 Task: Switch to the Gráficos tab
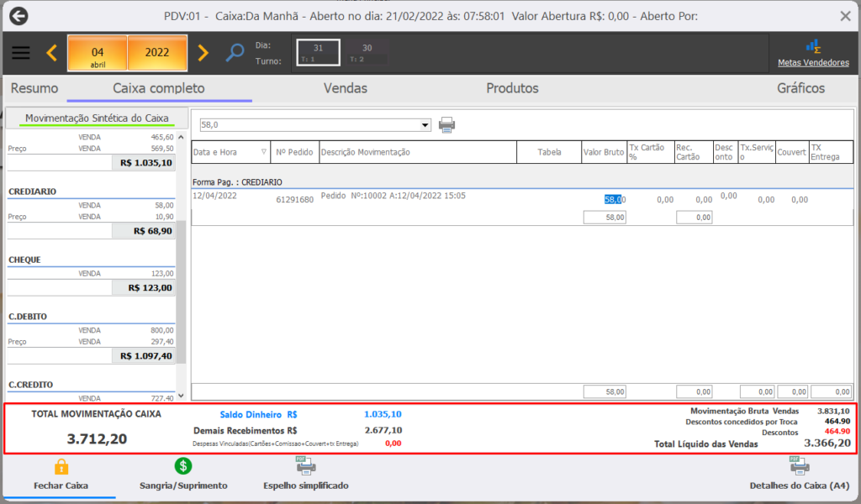click(800, 88)
